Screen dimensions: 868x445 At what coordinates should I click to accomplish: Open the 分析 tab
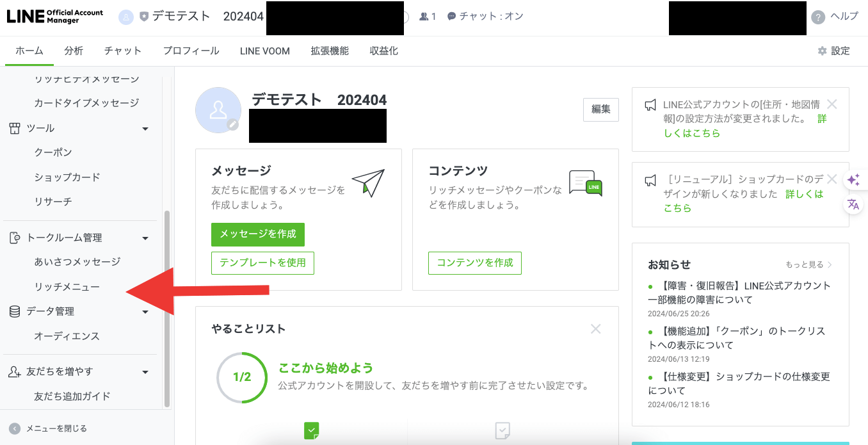[x=74, y=51]
